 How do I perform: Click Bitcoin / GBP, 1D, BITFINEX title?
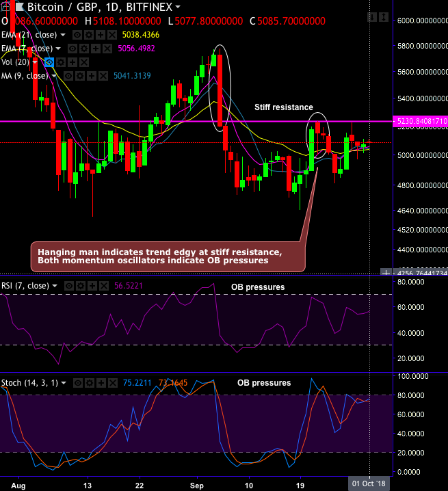coord(100,7)
